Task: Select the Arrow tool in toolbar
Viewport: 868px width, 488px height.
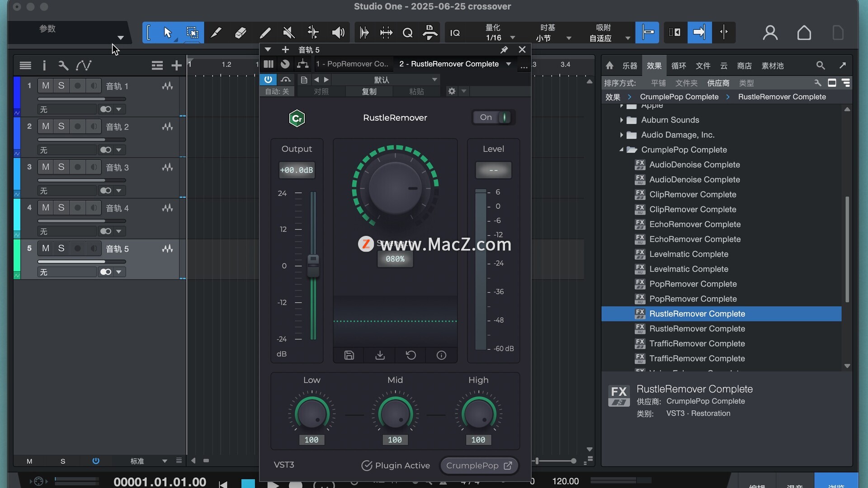Action: pos(168,33)
